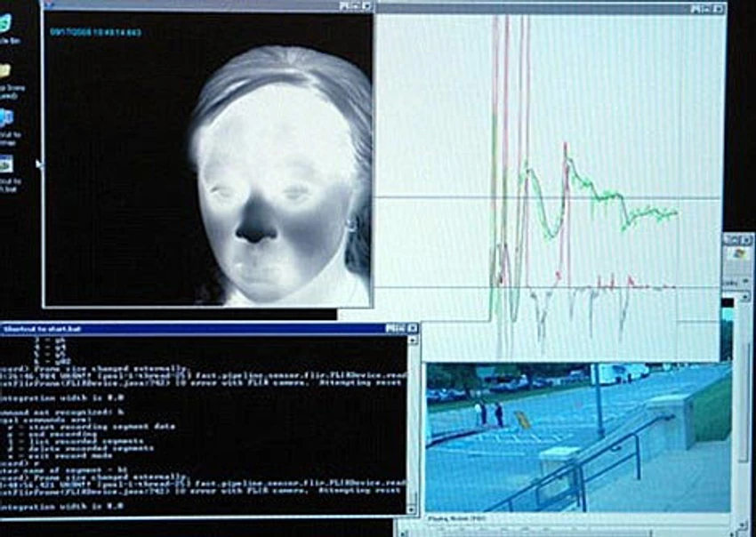The image size is (756, 537).
Task: Click the parking lot surveillance video frame
Action: coord(579,437)
